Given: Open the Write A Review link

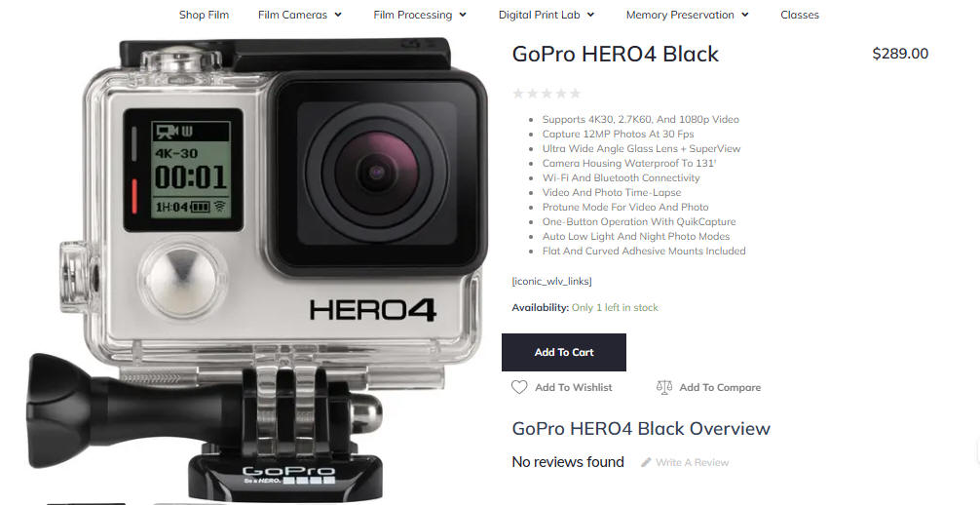Looking at the screenshot, I should 692,462.
